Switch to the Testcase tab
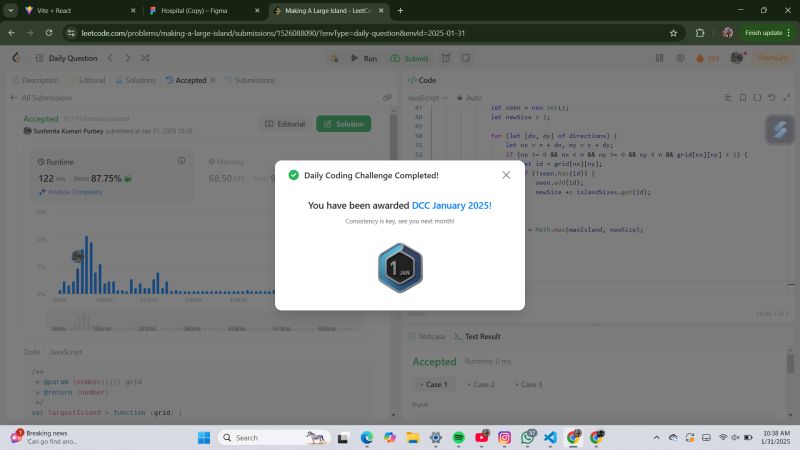This screenshot has height=450, width=800. (x=427, y=337)
